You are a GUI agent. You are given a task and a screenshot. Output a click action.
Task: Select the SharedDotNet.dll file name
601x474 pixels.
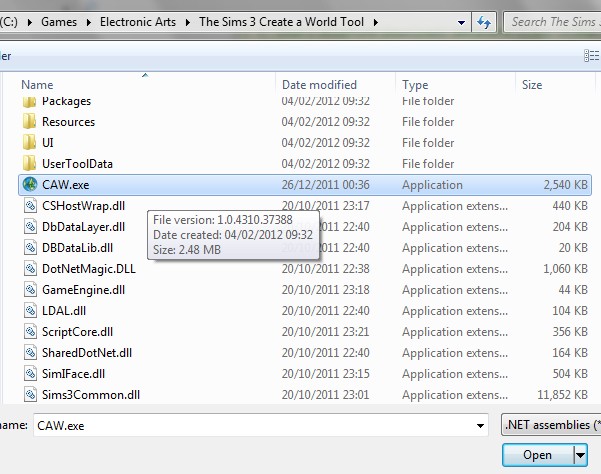[x=87, y=353]
